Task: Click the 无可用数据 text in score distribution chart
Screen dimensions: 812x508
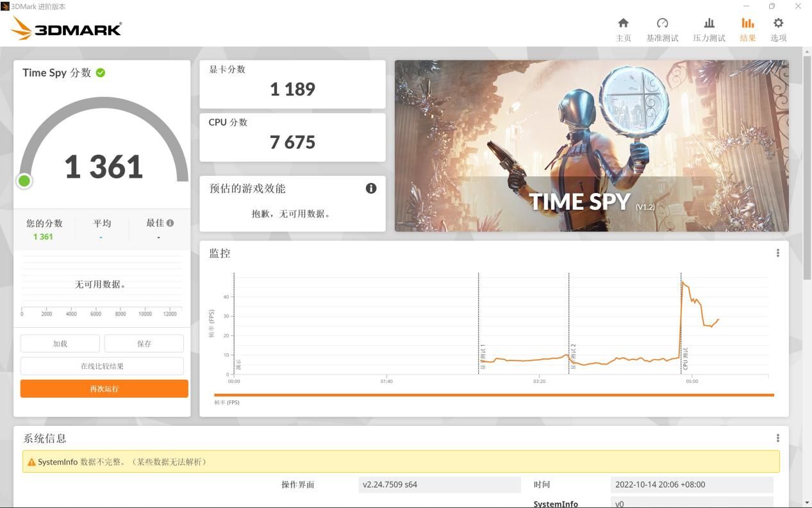Action: click(x=100, y=284)
